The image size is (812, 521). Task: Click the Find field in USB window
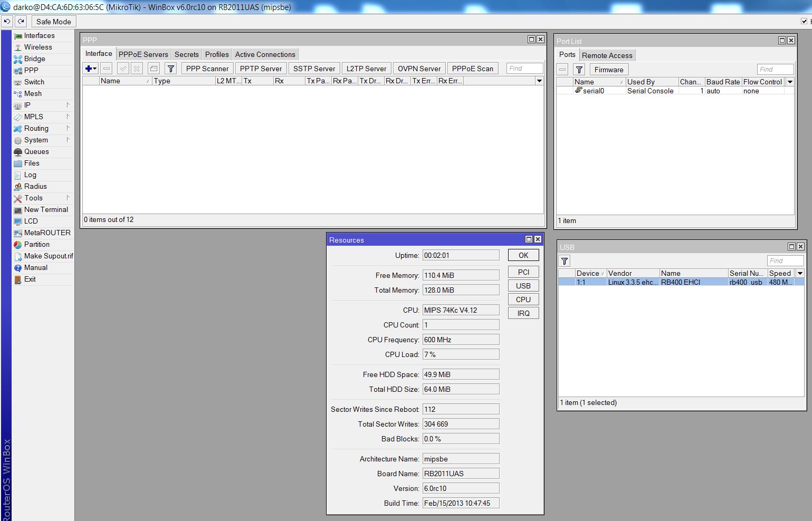785,261
